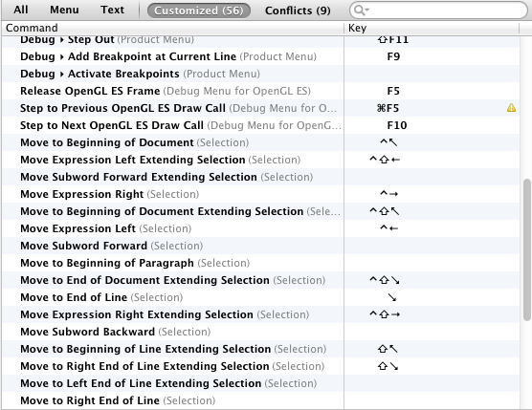Show the Conflicts (9) list
The height and width of the screenshot is (410, 532).
pos(298,11)
